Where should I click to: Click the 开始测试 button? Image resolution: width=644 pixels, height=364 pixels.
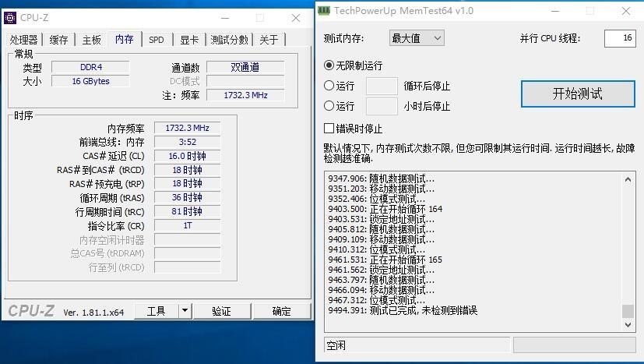[578, 94]
